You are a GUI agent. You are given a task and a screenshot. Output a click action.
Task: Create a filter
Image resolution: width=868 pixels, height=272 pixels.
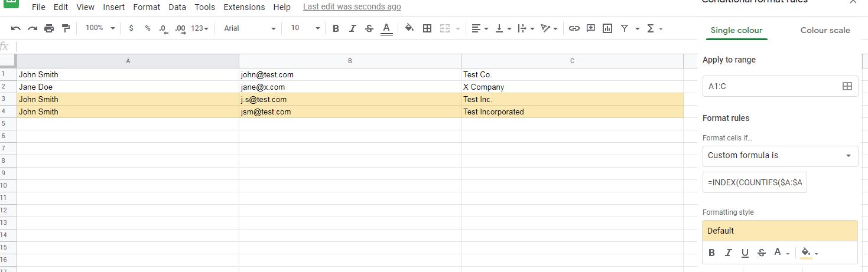pos(624,28)
